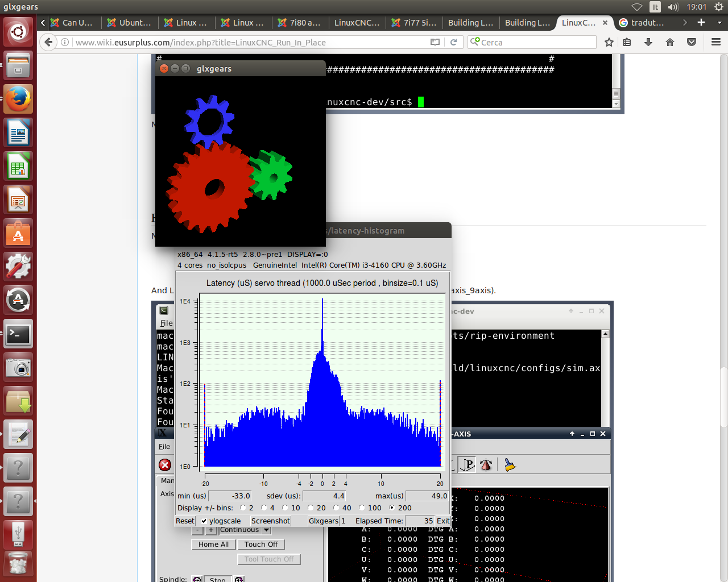Launch Firefox from the Ubuntu launcher

(x=18, y=99)
